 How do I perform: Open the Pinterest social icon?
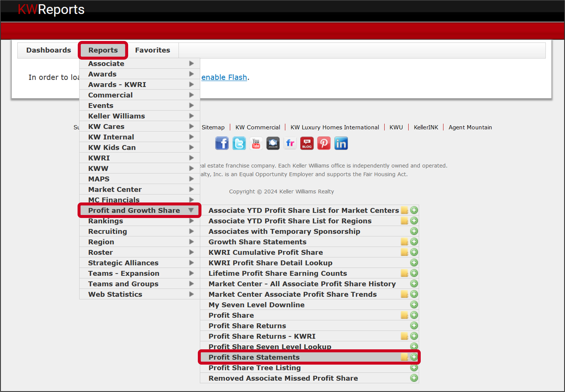click(x=324, y=143)
